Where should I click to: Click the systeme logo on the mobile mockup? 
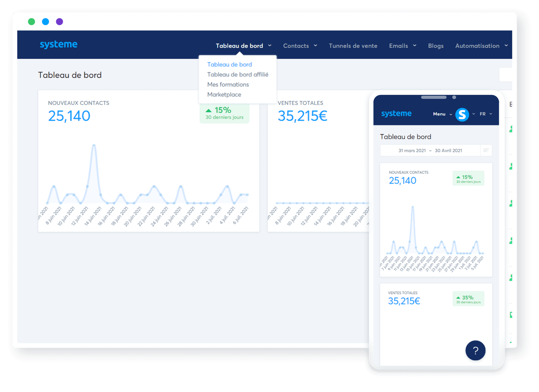(x=396, y=113)
